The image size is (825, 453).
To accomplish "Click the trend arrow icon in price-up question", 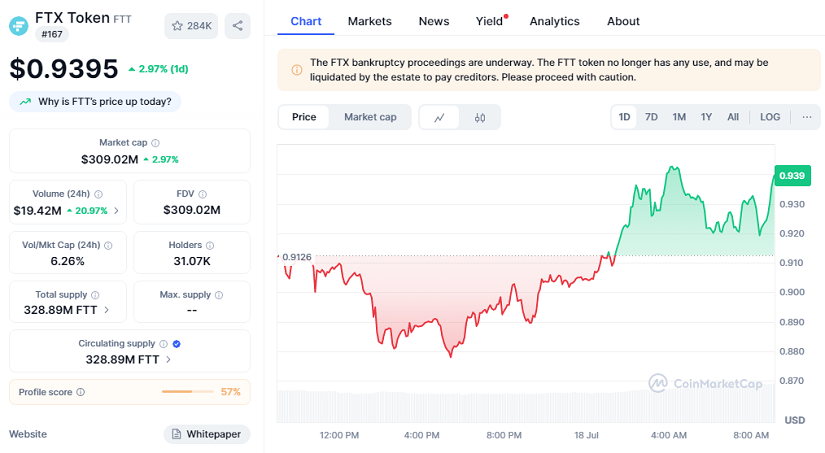I will click(25, 102).
